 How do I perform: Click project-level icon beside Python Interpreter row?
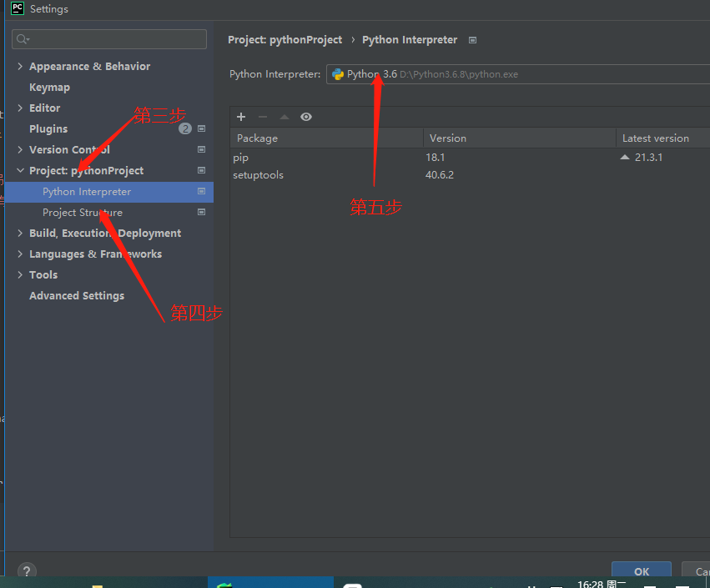point(202,191)
